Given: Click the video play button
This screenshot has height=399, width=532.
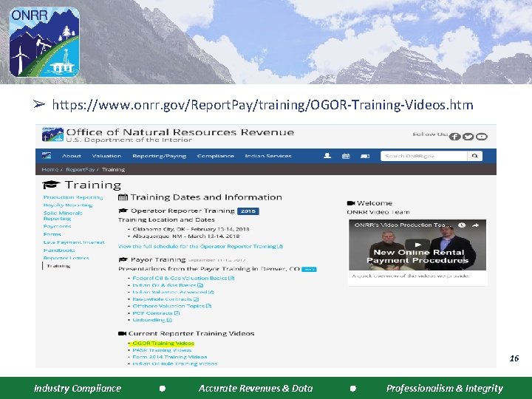Looking at the screenshot, I should point(417,245).
